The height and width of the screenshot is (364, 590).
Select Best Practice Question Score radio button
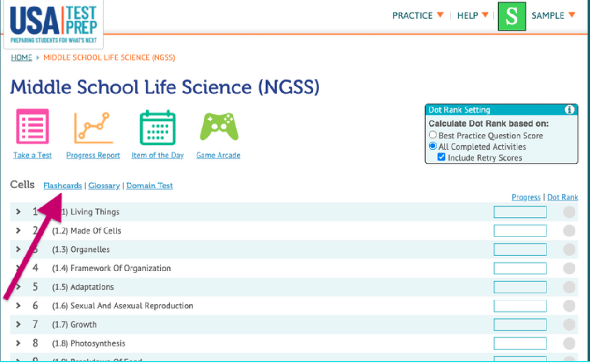pos(433,136)
